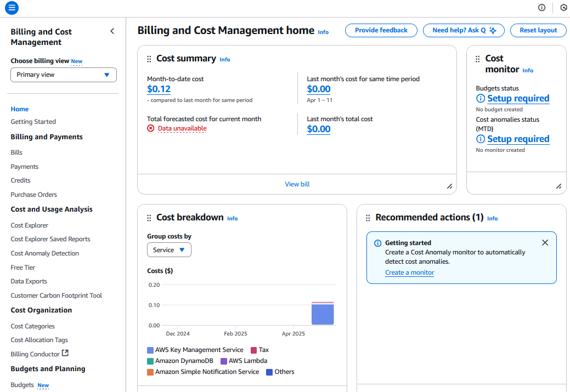Image resolution: width=570 pixels, height=392 pixels.
Task: Grab the Cost breakdown drag handle
Action: coord(149,218)
